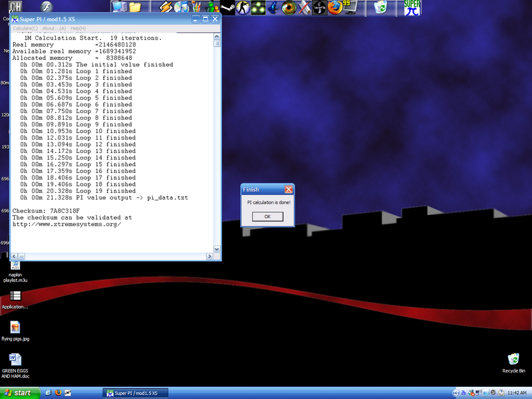Open the three green lights dock icon
The width and height of the screenshot is (532, 399).
point(258,7)
